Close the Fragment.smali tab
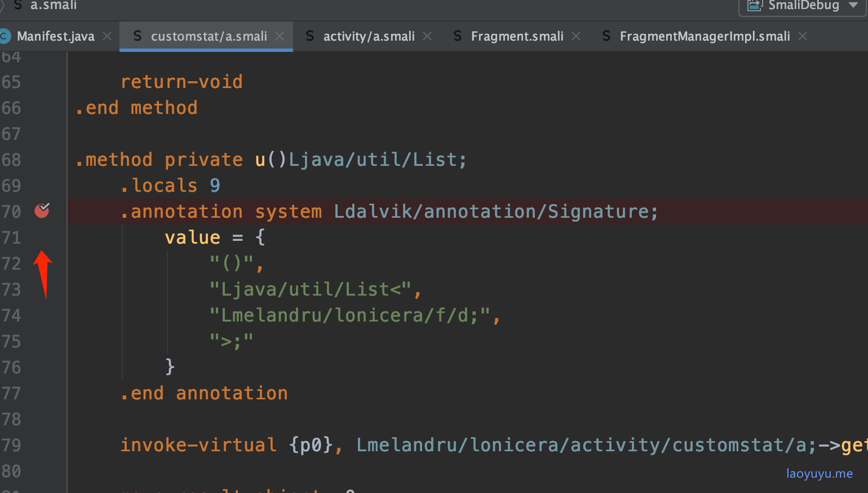 [x=576, y=36]
